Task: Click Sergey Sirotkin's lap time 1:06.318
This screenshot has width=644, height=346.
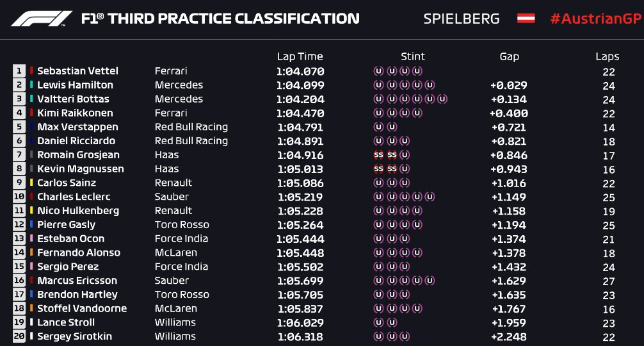Action: [300, 337]
